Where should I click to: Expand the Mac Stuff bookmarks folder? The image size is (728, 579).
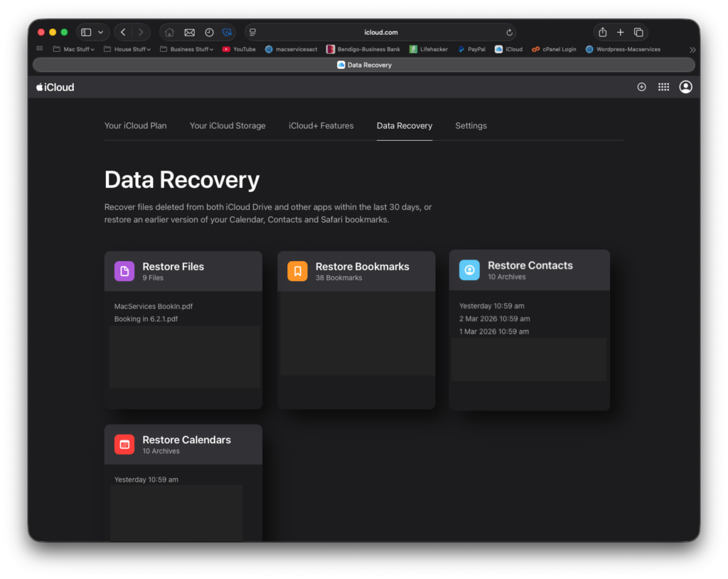pyautogui.click(x=78, y=50)
